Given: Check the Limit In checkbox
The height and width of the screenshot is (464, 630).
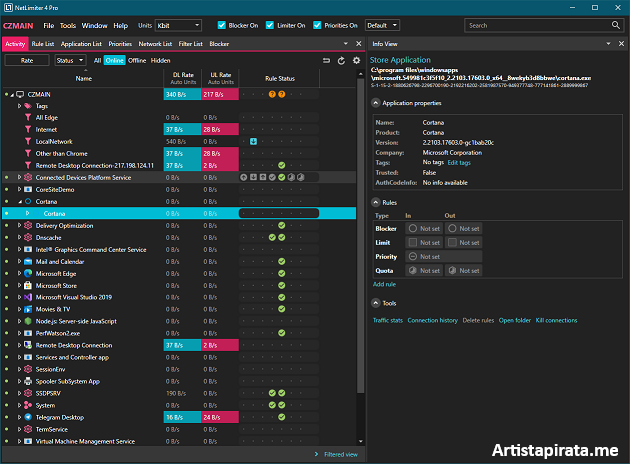Looking at the screenshot, I should tap(413, 242).
